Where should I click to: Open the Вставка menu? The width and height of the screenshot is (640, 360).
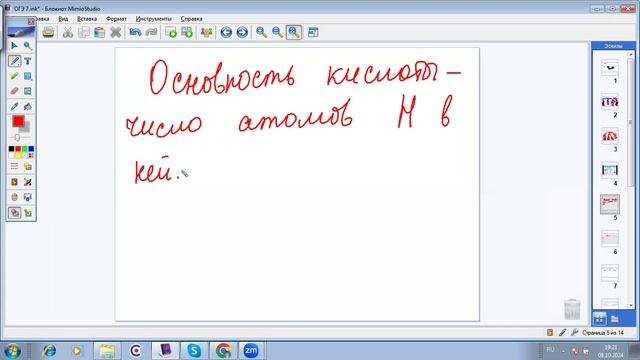87,19
